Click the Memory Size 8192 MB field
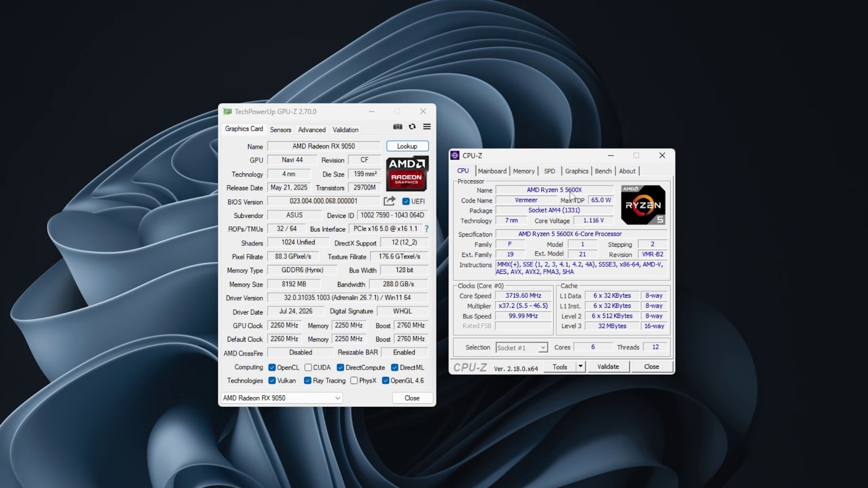 pyautogui.click(x=294, y=284)
